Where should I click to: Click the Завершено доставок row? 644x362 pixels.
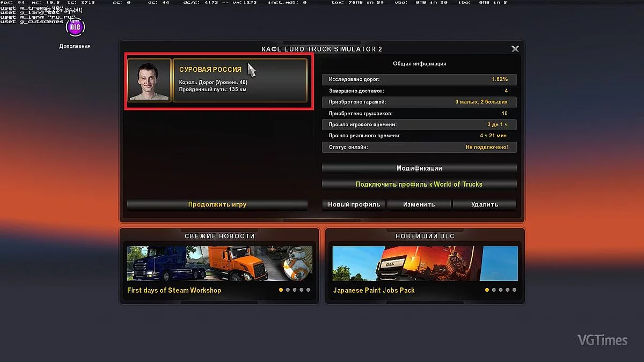(419, 91)
